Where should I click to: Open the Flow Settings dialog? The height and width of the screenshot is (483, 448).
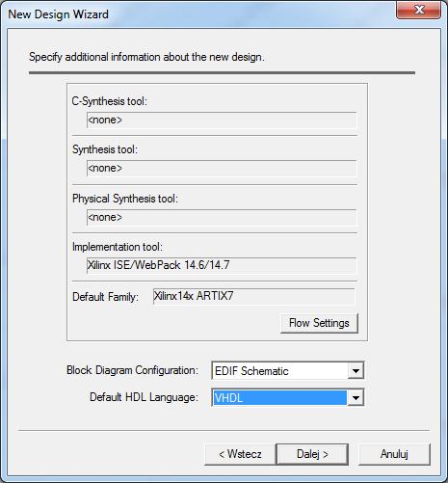tap(319, 323)
